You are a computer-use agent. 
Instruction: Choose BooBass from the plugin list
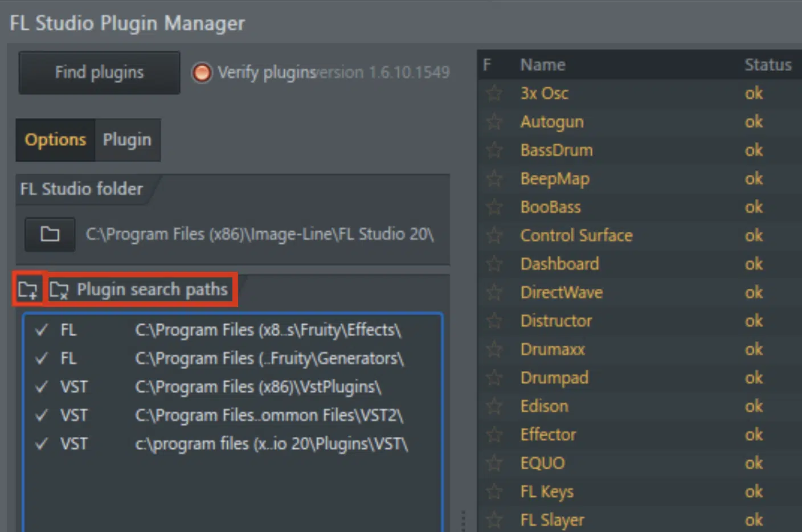550,207
